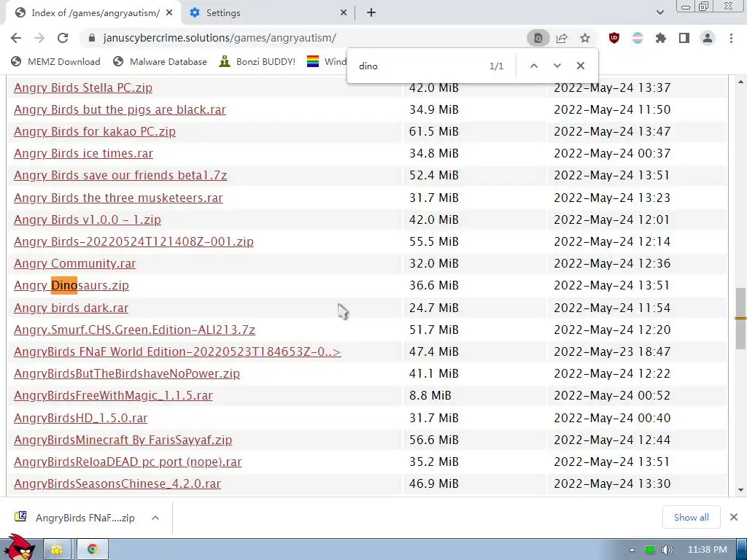View site info lock icon
This screenshot has width=747, height=560.
click(x=92, y=38)
